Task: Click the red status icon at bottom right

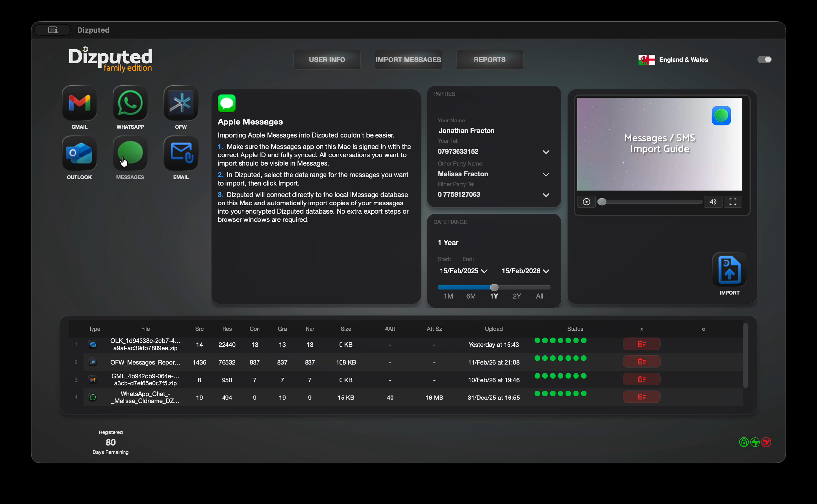Action: coord(766,442)
